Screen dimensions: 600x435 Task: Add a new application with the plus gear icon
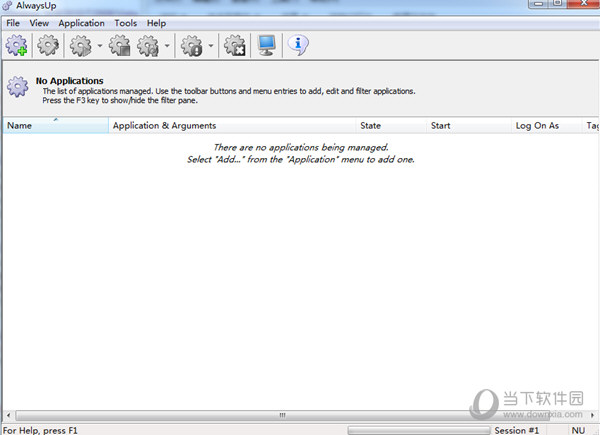point(16,45)
